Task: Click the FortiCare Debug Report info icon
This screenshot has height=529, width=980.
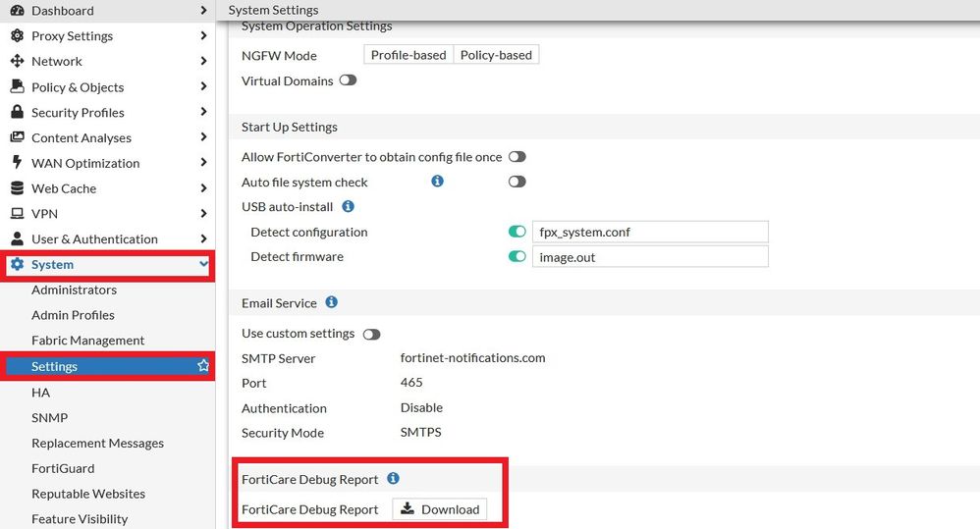Action: [x=393, y=479]
